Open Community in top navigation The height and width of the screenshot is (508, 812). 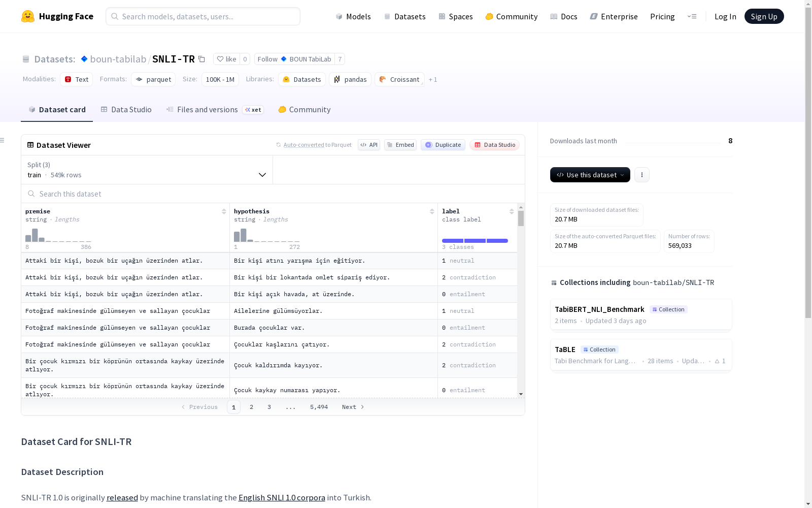coord(512,16)
